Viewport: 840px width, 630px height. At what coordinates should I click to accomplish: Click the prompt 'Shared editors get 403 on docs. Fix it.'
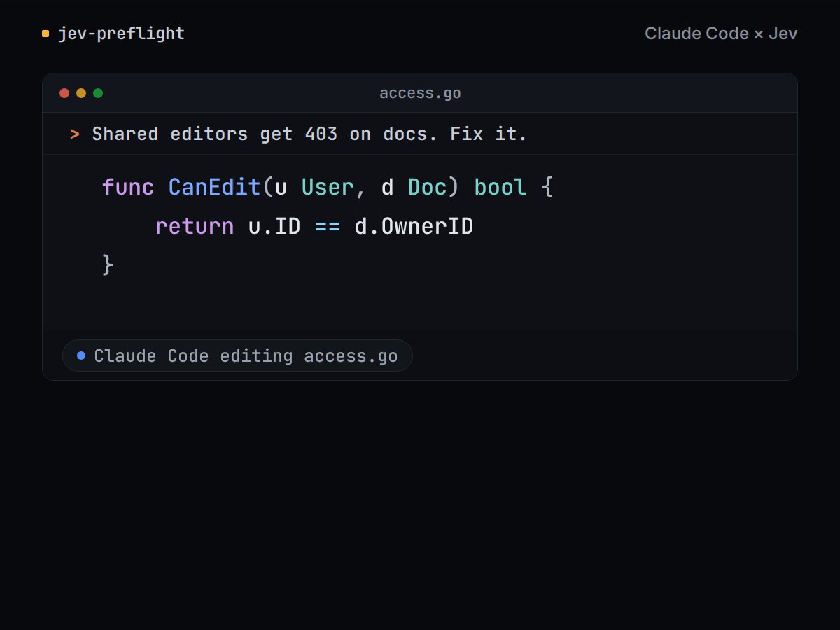[x=309, y=134]
